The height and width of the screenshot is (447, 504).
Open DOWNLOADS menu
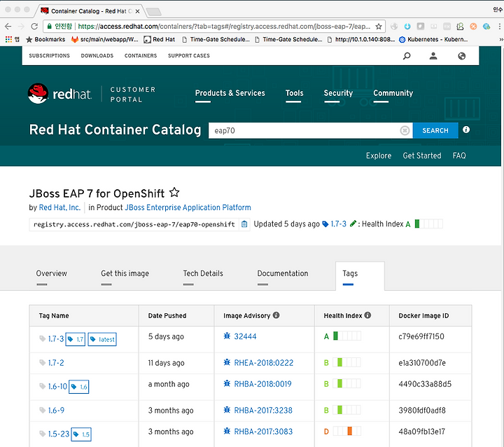coord(97,55)
